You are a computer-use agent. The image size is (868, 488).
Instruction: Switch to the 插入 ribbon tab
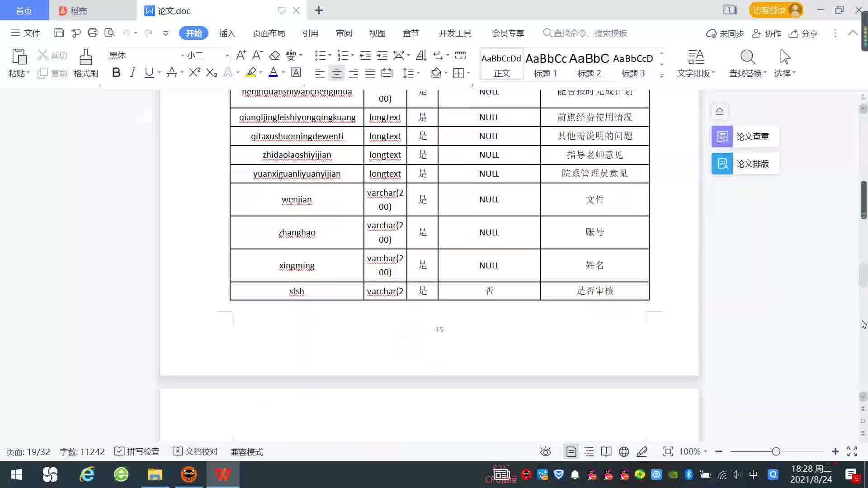[227, 33]
